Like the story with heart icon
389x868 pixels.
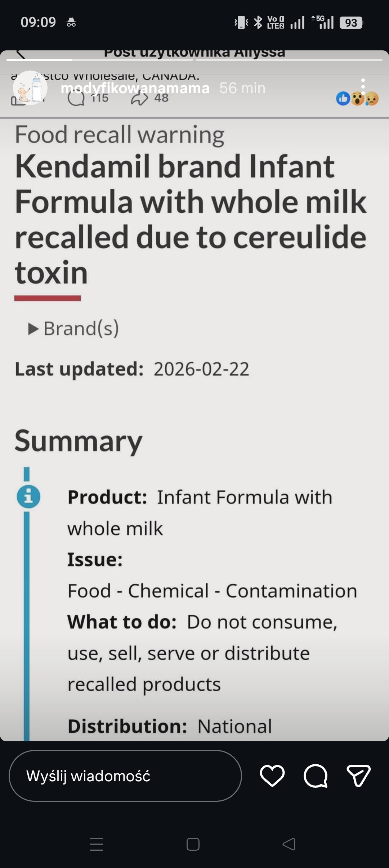pos(272,776)
